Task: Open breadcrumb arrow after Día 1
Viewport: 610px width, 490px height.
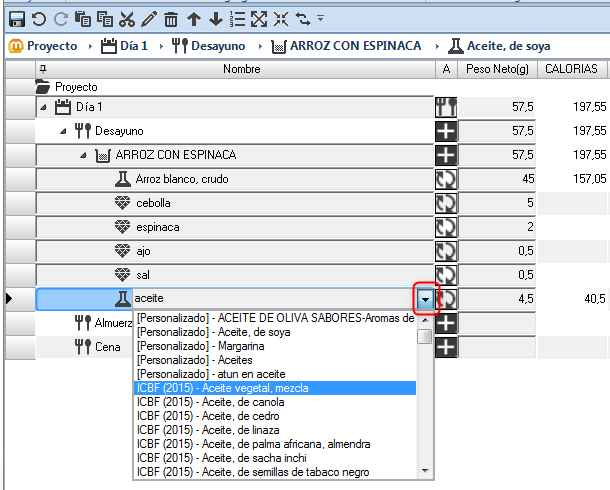Action: coord(161,47)
